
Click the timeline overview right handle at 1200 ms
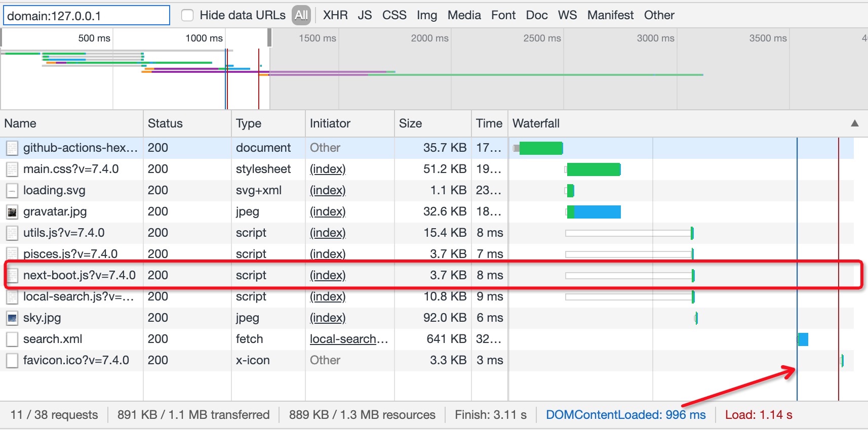pyautogui.click(x=269, y=38)
